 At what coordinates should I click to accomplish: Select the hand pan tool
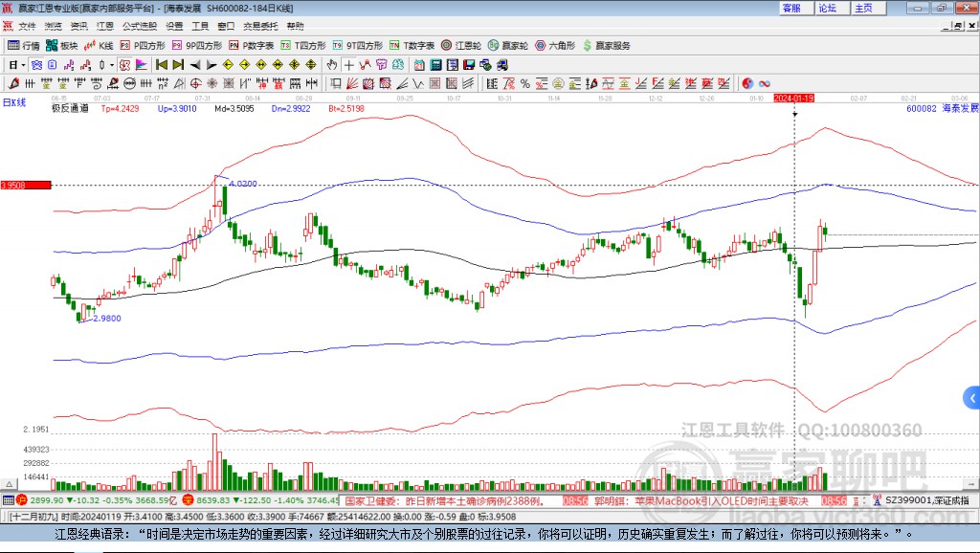332,65
